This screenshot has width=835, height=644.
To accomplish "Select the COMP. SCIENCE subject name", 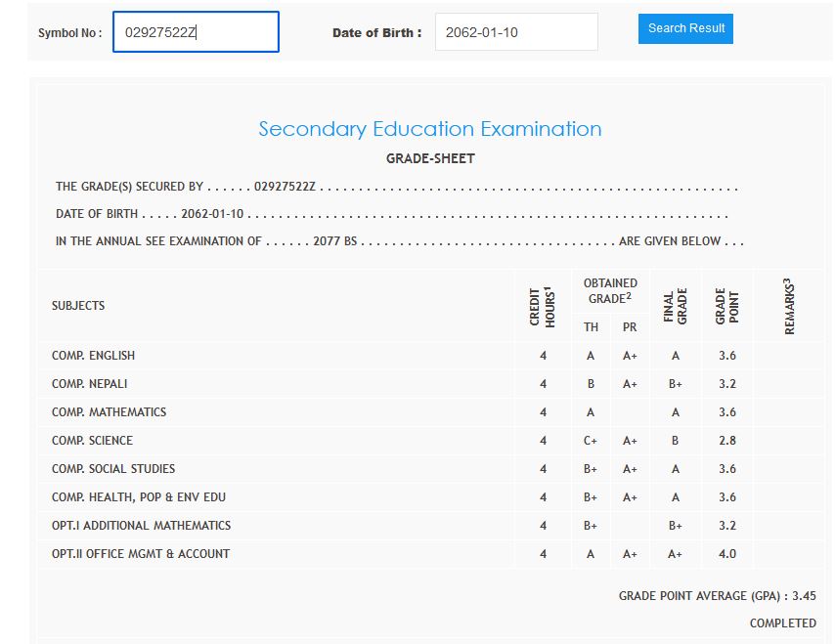I will coord(92,441).
